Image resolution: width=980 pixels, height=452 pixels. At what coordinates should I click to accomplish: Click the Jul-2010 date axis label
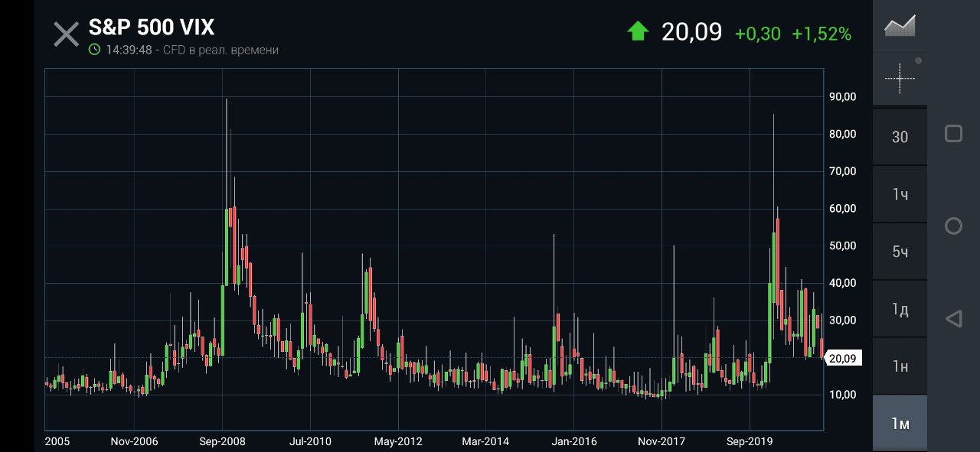pos(310,441)
